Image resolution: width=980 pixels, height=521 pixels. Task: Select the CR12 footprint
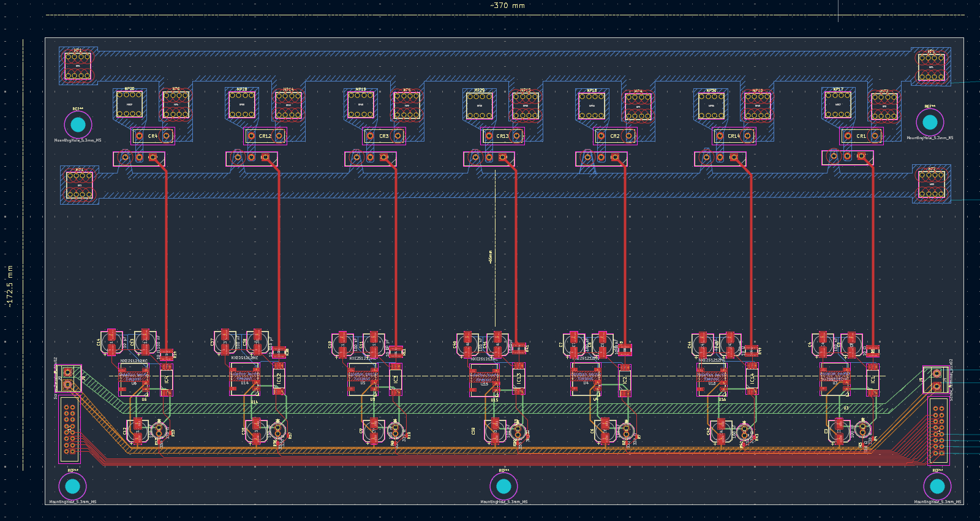pos(265,136)
